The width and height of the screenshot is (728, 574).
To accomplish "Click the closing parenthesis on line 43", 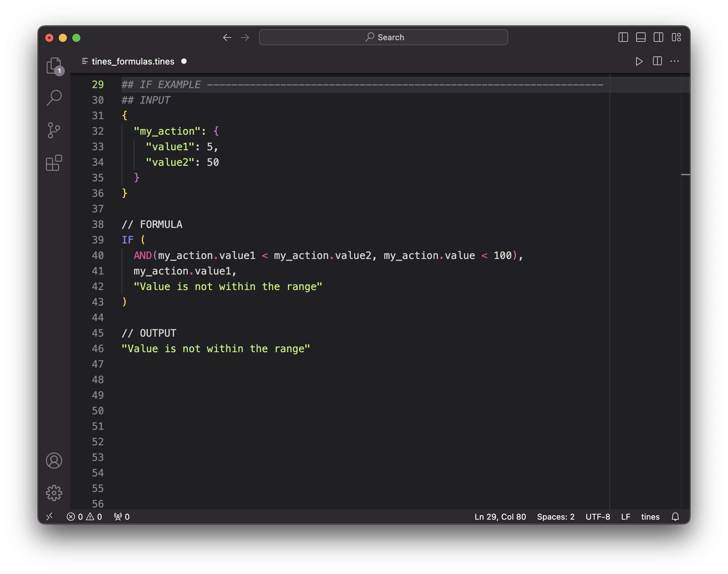I will pos(124,302).
